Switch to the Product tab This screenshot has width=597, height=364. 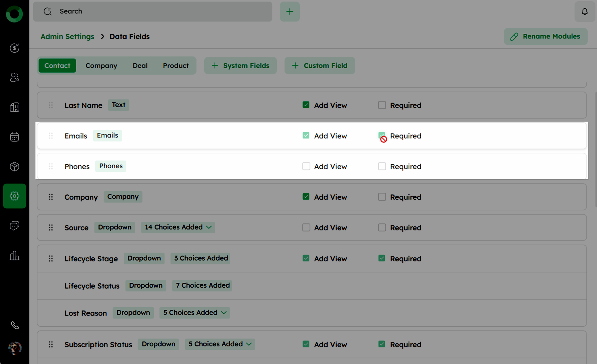coord(176,66)
